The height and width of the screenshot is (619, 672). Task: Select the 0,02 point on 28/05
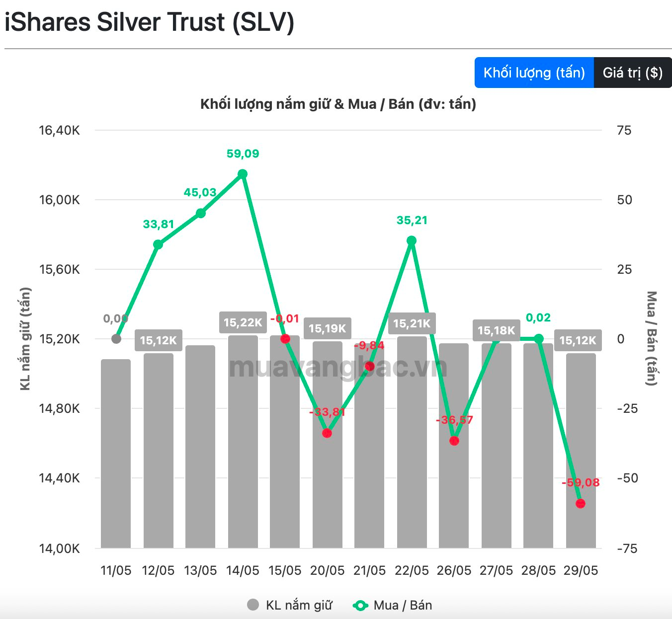tap(539, 339)
